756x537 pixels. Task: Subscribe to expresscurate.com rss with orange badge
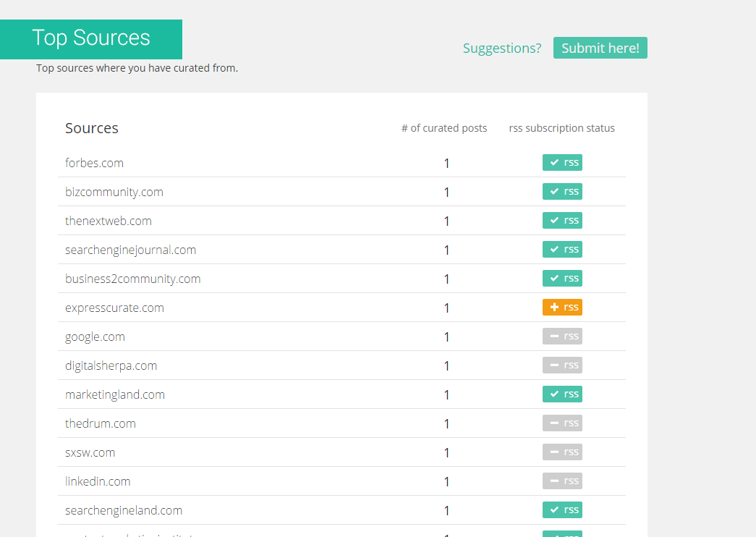pos(562,308)
